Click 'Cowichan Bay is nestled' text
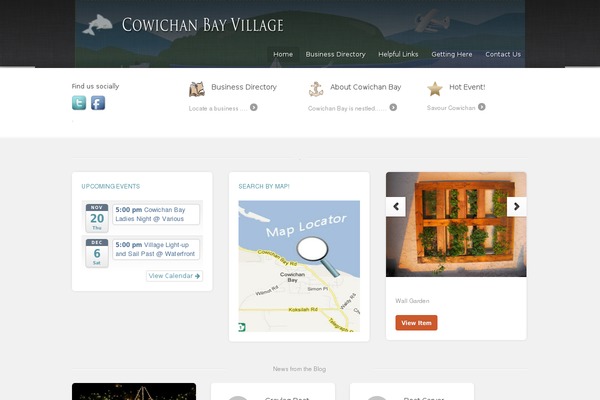600x400 pixels. (347, 109)
